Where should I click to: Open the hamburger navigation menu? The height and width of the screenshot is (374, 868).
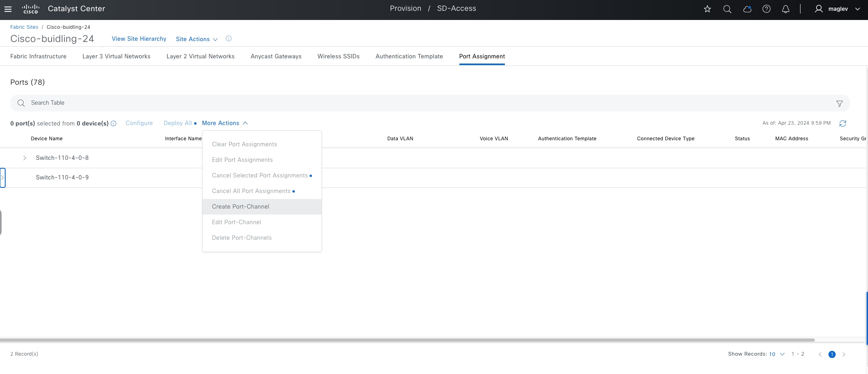point(8,9)
